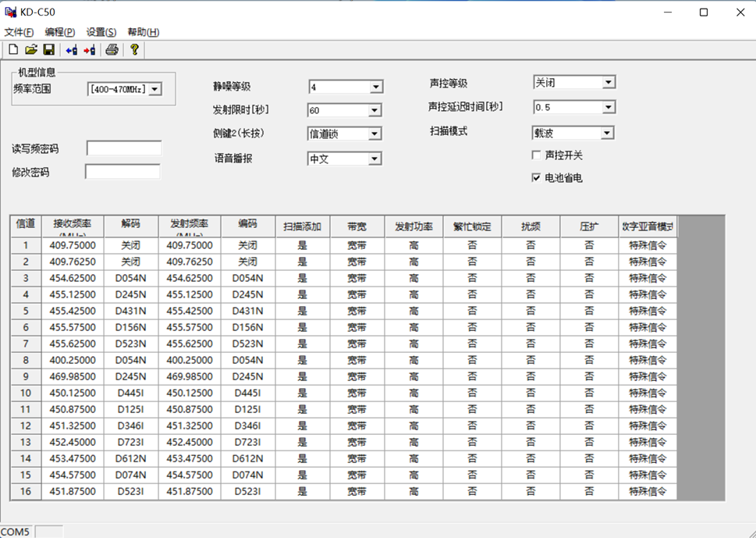This screenshot has height=538, width=756.
Task: Open Help with the question mark icon
Action: (134, 50)
